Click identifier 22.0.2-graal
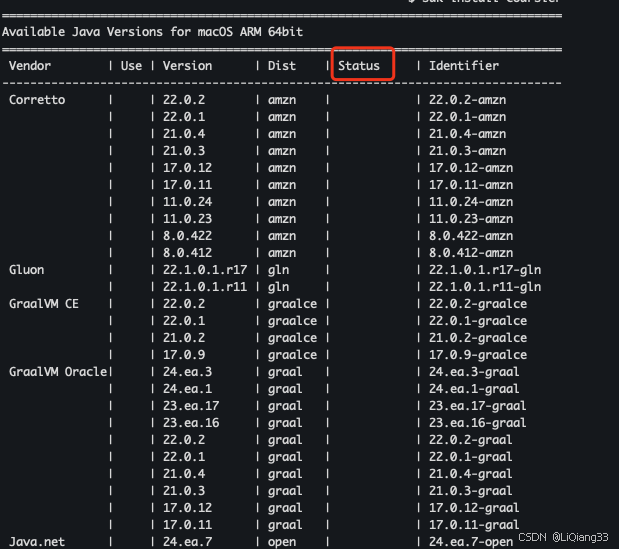The width and height of the screenshot is (619, 549). [471, 440]
